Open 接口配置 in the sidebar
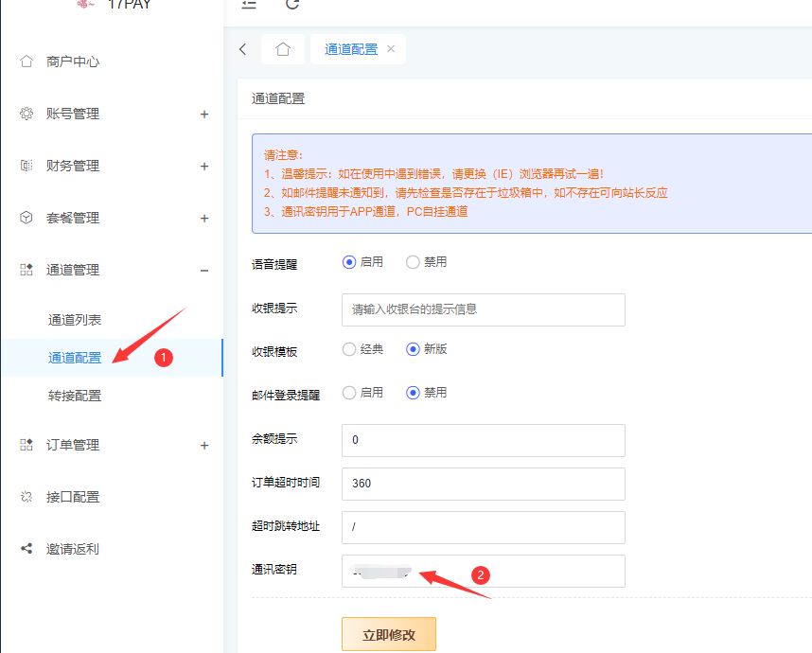 (x=73, y=497)
